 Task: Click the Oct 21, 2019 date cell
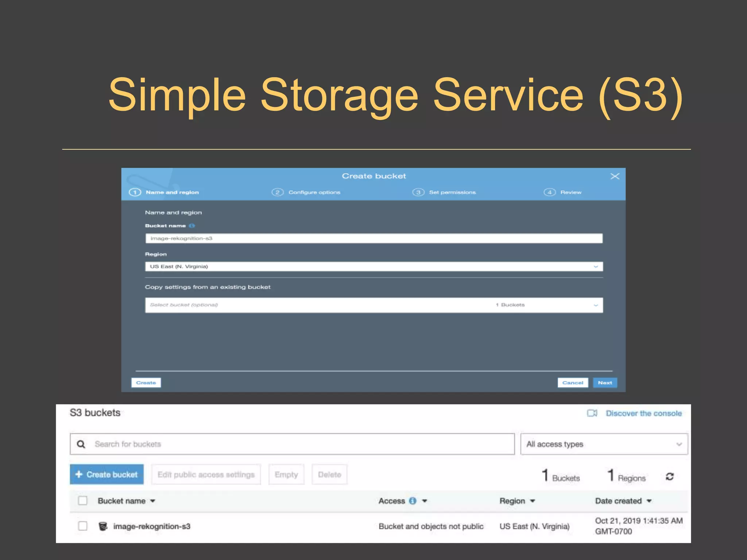point(639,526)
